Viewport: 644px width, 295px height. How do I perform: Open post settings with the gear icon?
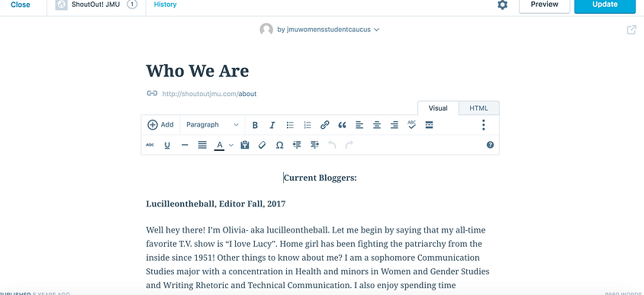(503, 5)
